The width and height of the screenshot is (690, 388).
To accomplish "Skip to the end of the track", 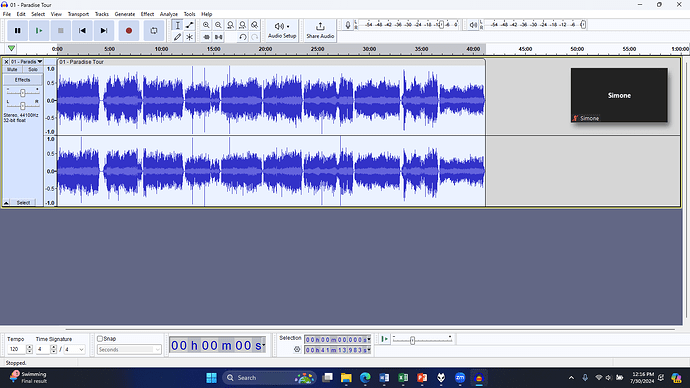I will coord(104,31).
